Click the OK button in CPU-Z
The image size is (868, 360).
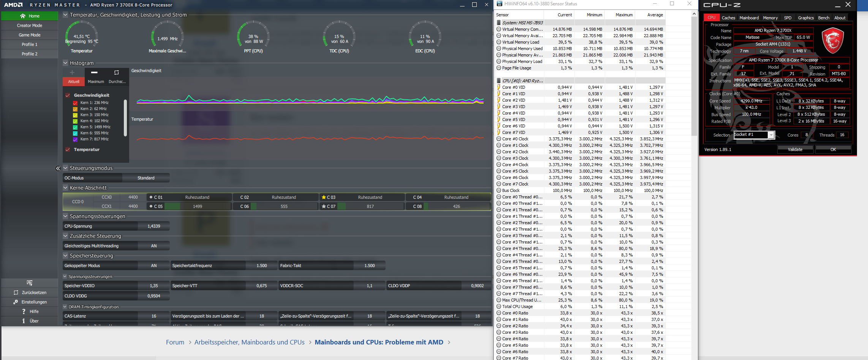833,149
